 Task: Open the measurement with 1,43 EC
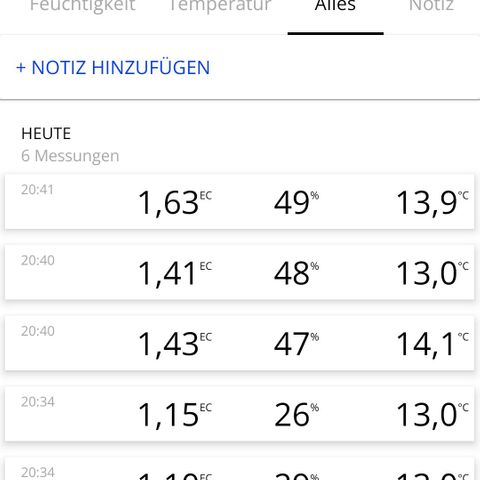(239, 343)
